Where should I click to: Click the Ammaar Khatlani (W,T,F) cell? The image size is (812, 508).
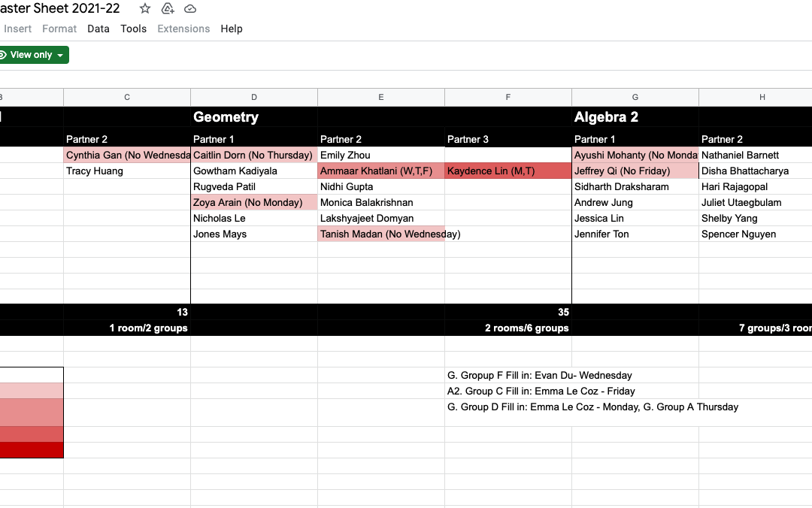[380, 171]
